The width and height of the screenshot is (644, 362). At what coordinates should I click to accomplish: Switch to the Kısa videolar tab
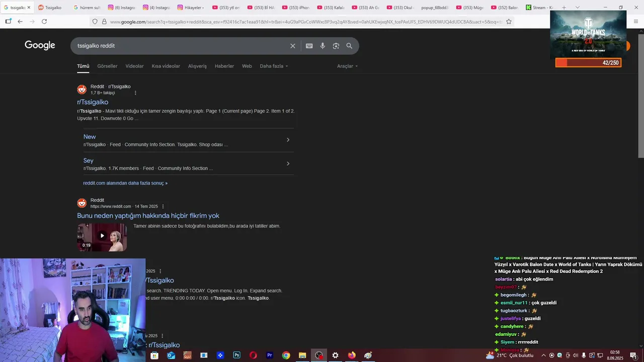tap(166, 66)
